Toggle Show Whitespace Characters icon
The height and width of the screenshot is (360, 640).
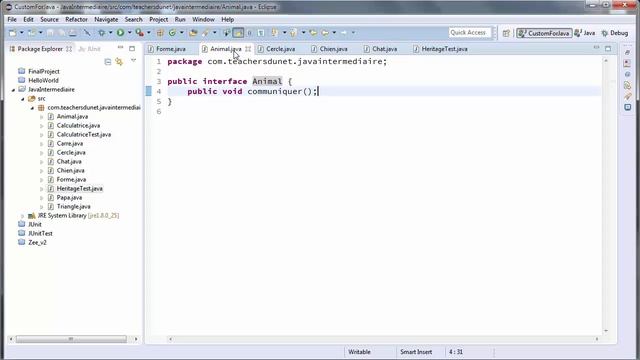point(261,33)
